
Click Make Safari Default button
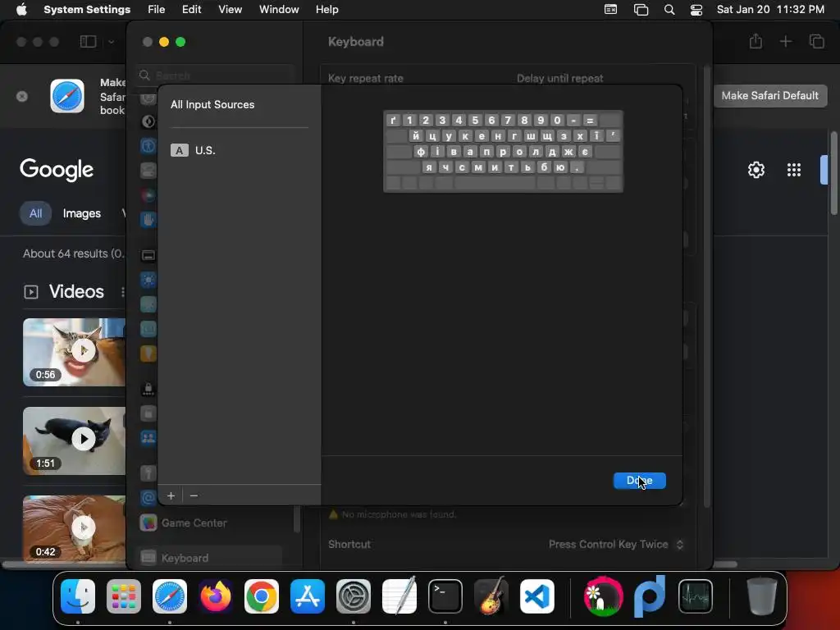tap(769, 95)
